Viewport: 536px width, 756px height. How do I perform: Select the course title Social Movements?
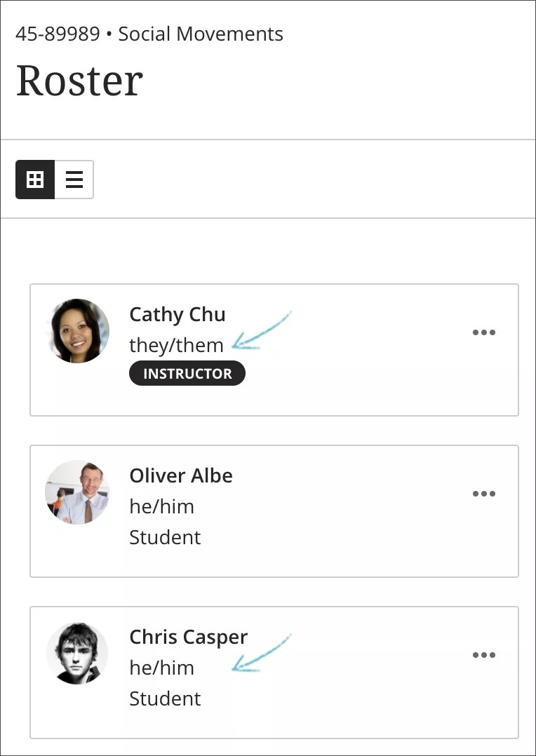[201, 33]
